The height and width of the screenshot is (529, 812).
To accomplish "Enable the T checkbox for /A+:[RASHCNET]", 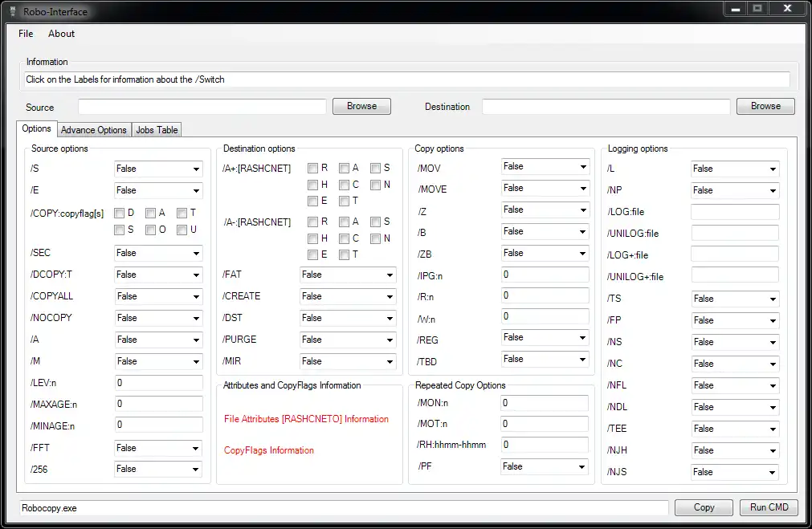I will pos(344,201).
